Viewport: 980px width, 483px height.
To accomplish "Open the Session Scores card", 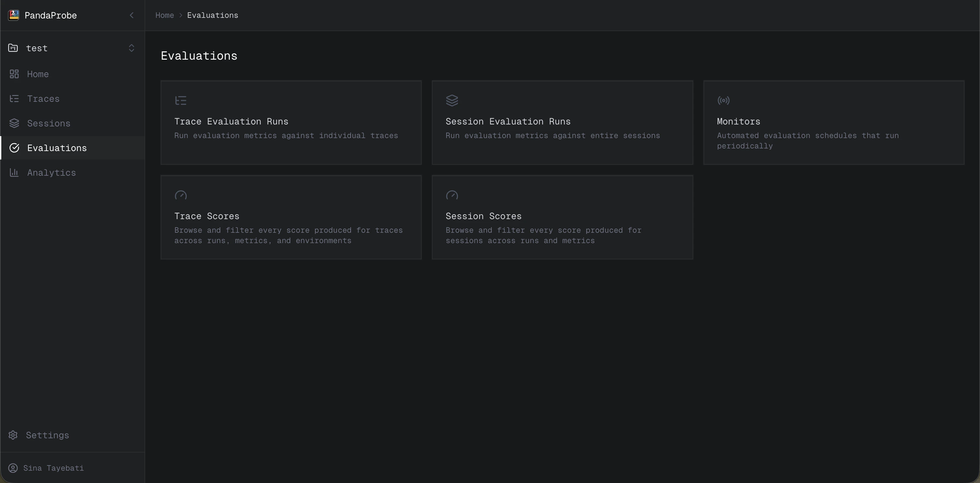I will [562, 217].
